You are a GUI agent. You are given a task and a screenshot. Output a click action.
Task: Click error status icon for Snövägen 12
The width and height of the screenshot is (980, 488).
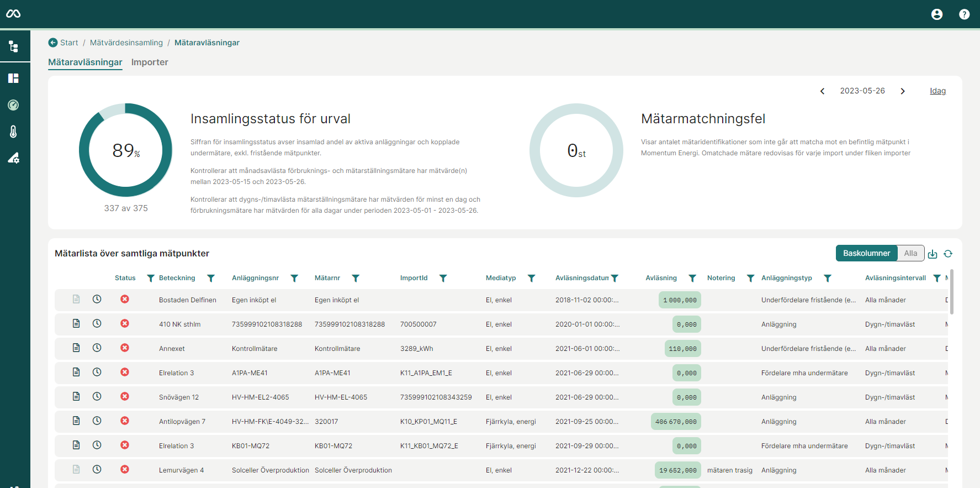tap(125, 396)
